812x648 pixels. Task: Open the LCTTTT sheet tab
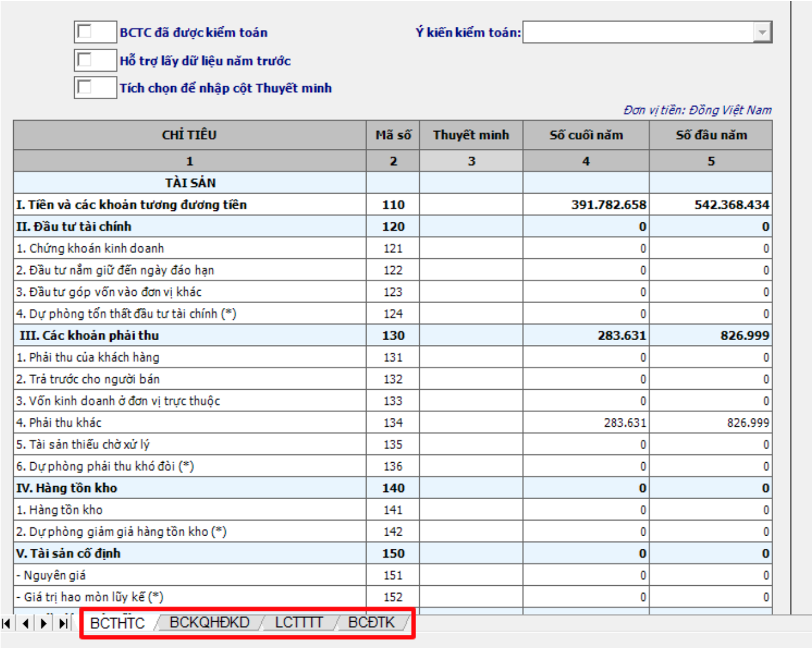298,622
